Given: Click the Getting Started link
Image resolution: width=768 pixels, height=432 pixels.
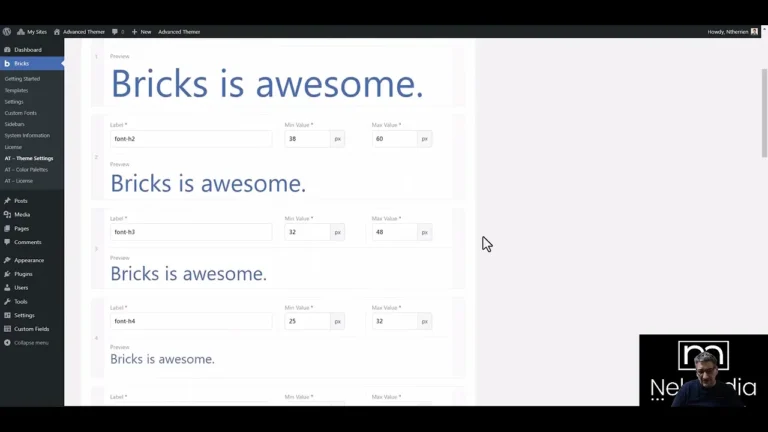Looking at the screenshot, I should tap(22, 78).
